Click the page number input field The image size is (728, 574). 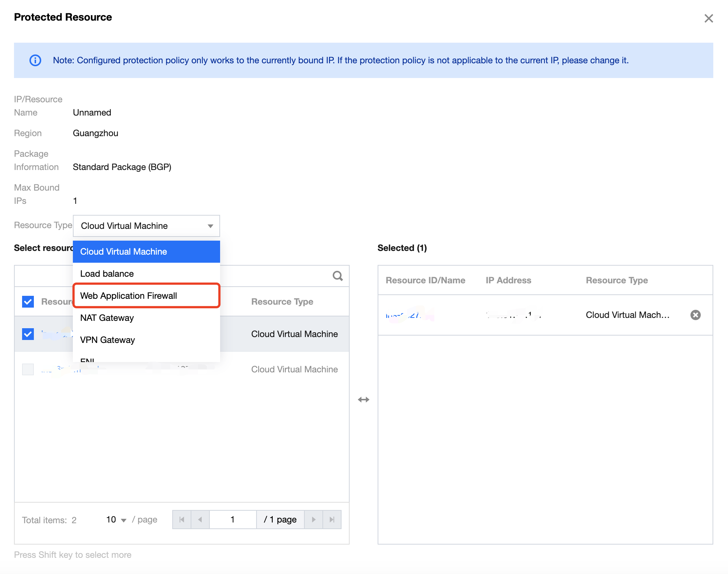click(233, 520)
